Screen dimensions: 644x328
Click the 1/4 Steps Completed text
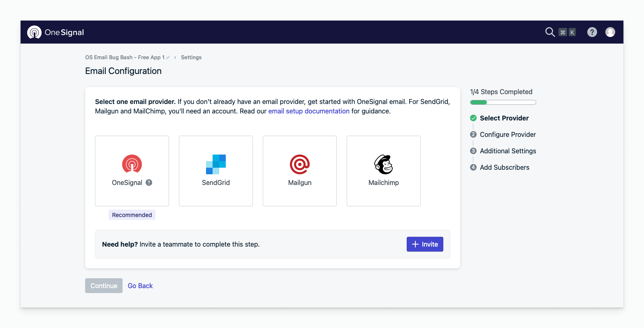pos(501,92)
